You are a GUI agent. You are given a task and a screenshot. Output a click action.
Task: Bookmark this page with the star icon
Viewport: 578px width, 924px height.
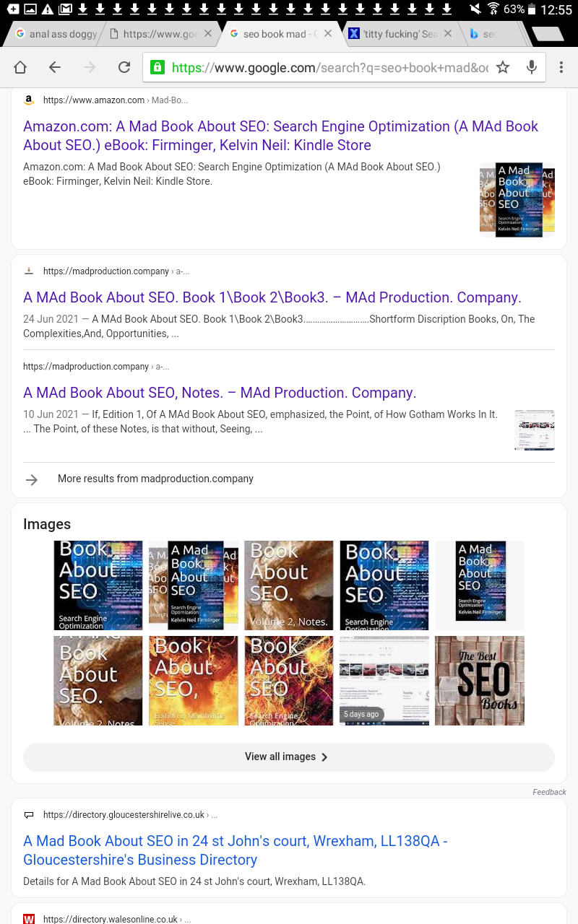503,68
